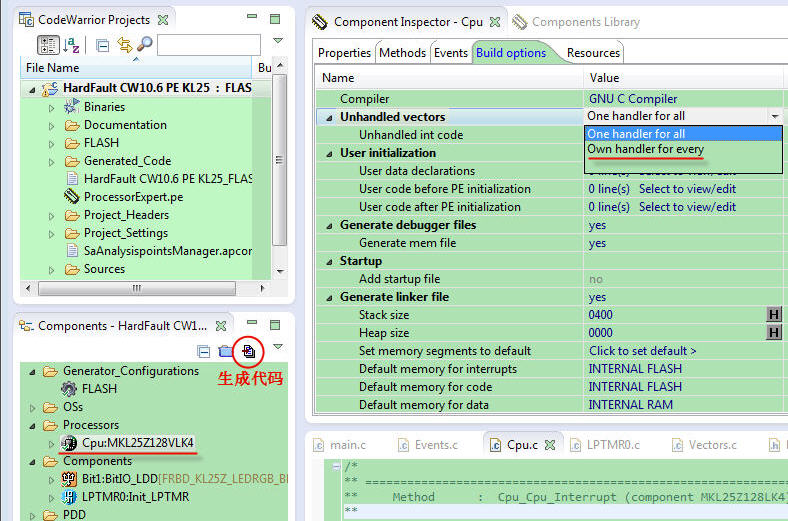Click 'Select to view/edit' for code before PE initialization
The width and height of the screenshot is (788, 521).
(687, 189)
